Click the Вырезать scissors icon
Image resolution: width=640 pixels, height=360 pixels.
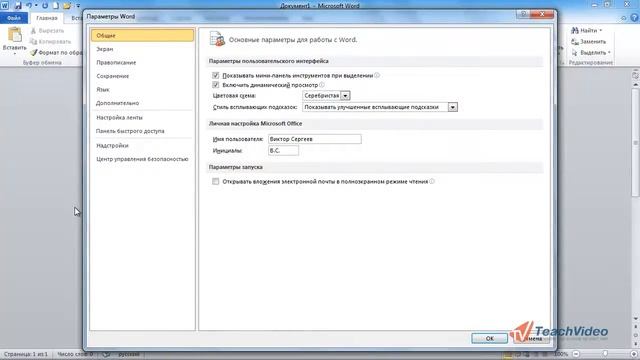tap(34, 31)
